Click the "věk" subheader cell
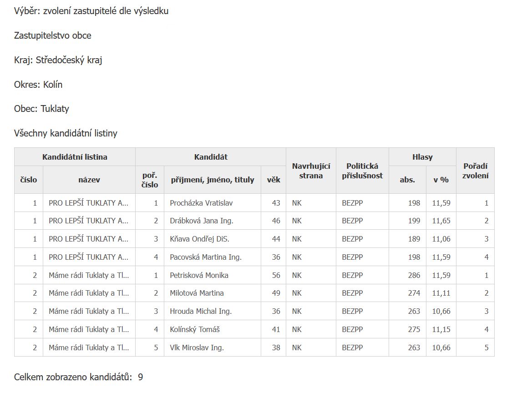Screen dimensions: 532x393 273,180
